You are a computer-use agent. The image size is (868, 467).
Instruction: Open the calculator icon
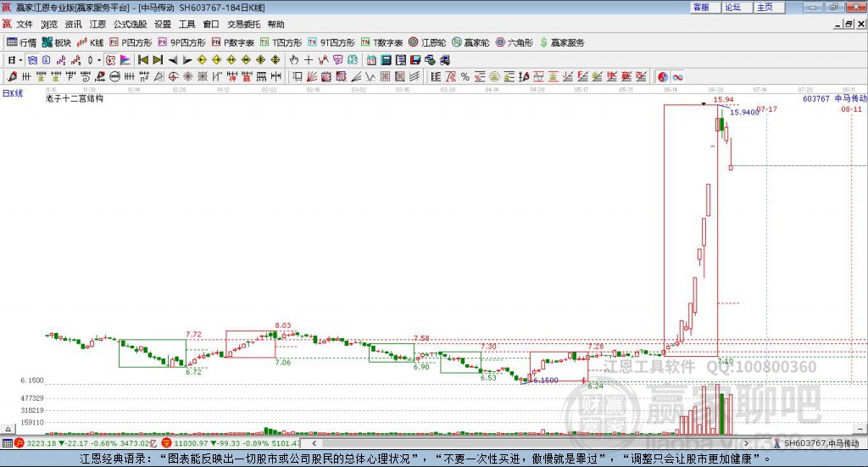(386, 60)
